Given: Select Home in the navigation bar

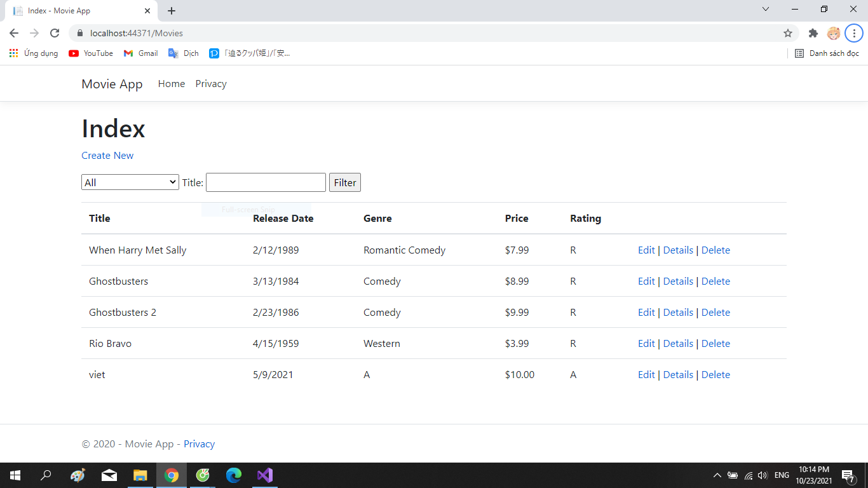Looking at the screenshot, I should (x=171, y=83).
